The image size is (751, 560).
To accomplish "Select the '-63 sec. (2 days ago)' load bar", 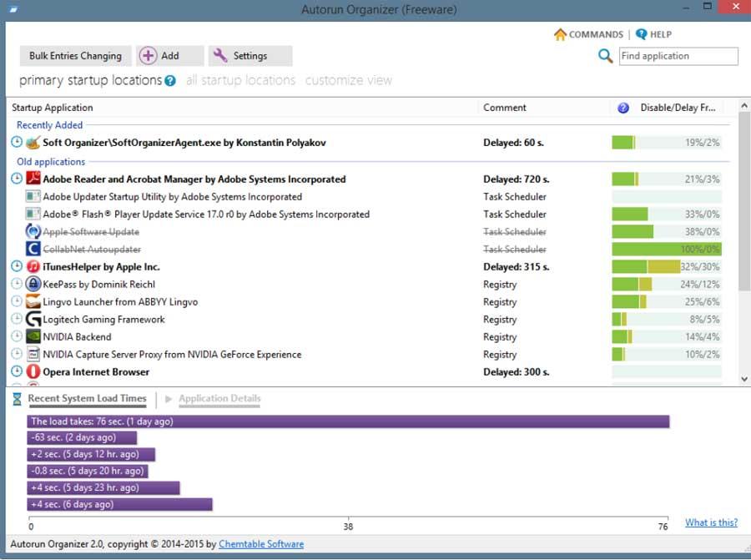I will [x=82, y=438].
